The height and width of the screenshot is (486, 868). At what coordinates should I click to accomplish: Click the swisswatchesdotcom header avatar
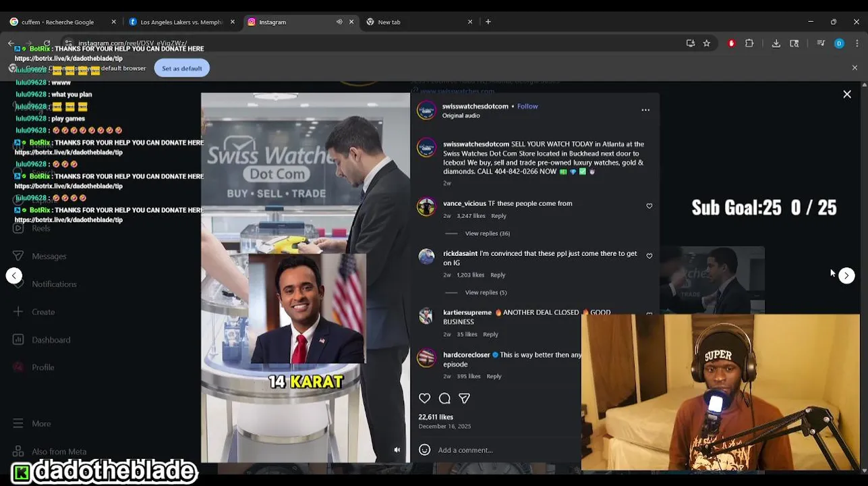pos(426,110)
